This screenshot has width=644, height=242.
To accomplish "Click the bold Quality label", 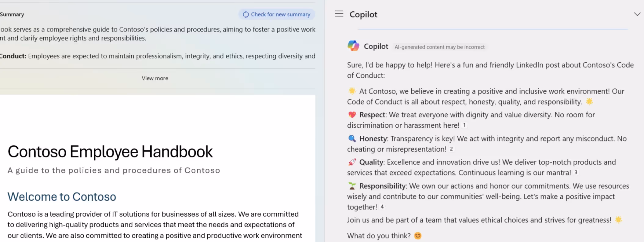I will (371, 162).
